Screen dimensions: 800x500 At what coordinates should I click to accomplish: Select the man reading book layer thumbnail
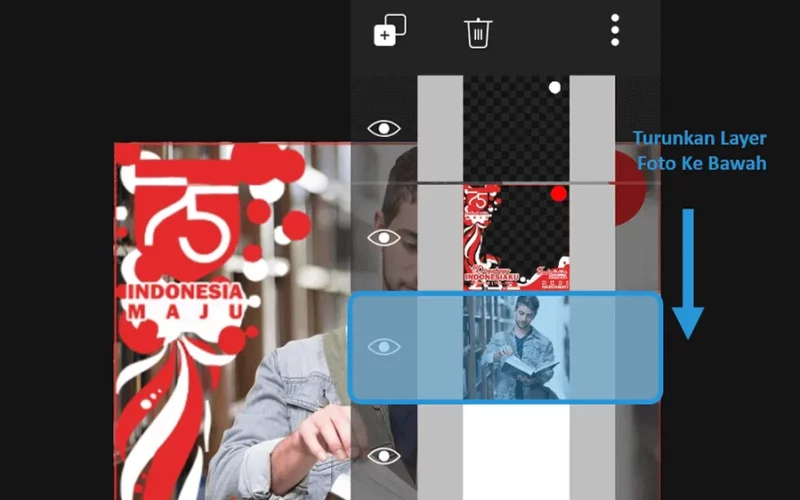pos(516,347)
